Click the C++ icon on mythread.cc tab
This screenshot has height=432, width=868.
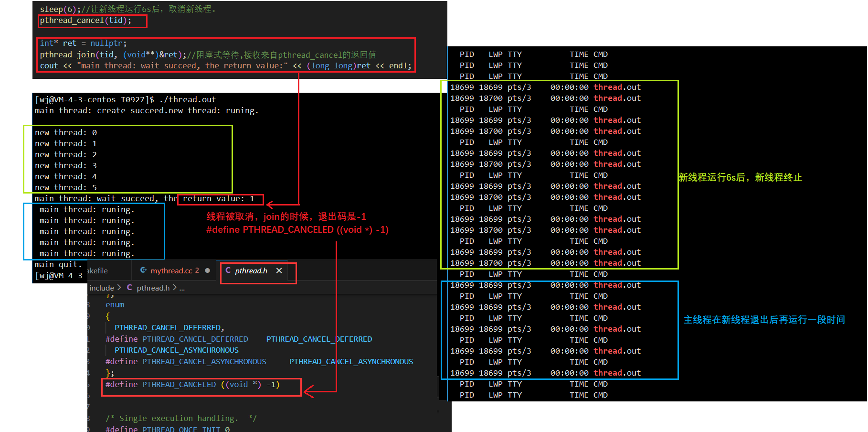(x=143, y=270)
